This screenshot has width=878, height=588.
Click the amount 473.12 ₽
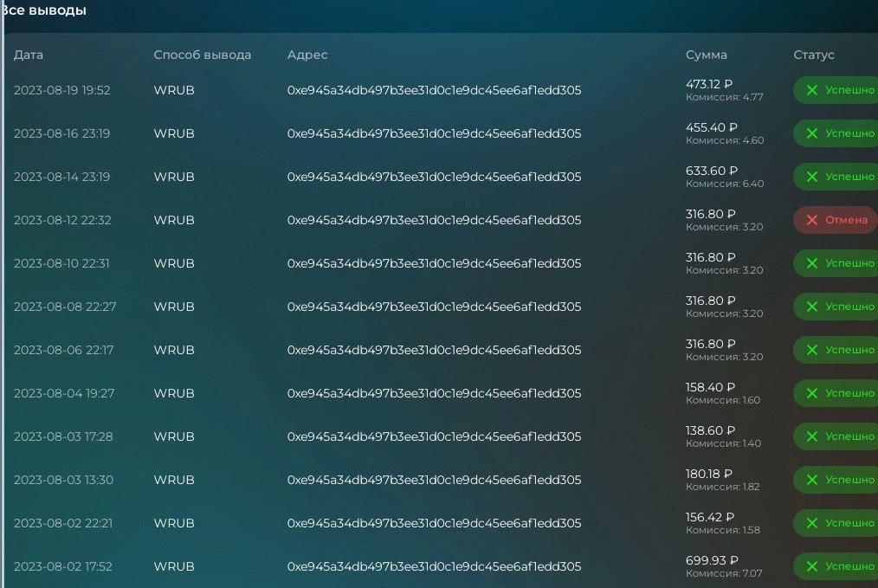709,84
